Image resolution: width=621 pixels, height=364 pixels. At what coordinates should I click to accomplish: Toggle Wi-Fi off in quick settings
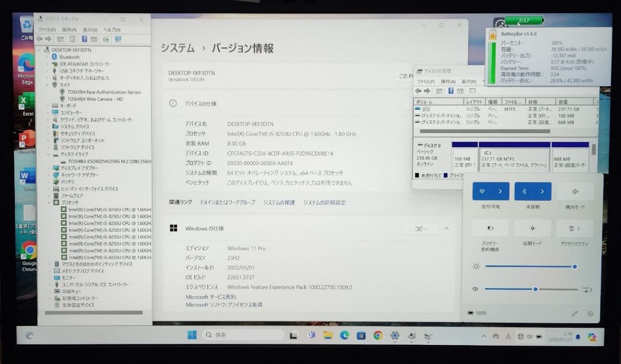pos(482,191)
